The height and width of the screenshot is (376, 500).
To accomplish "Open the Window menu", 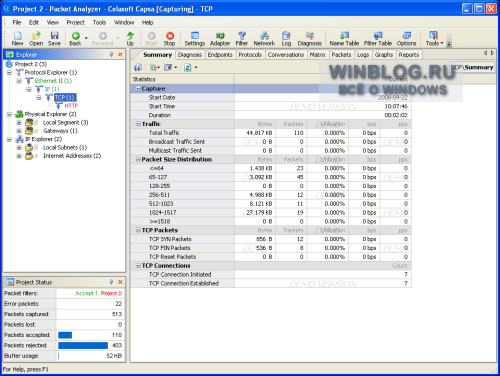I will [x=124, y=22].
